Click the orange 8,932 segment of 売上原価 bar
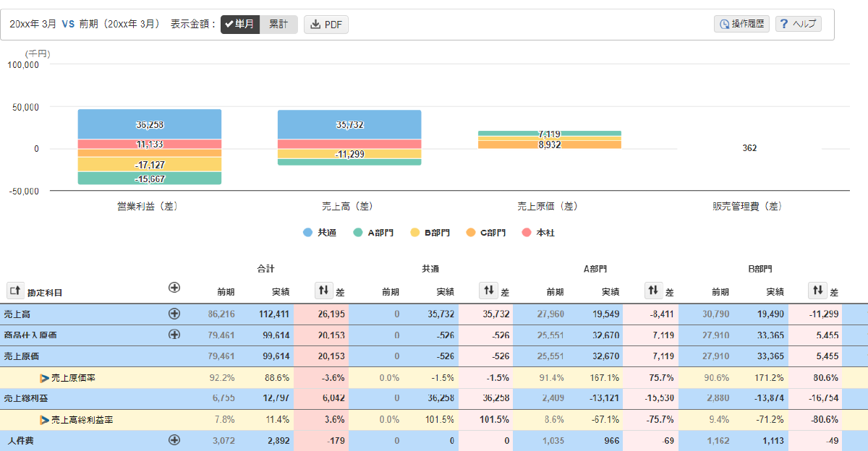Image resolution: width=868 pixels, height=451 pixels. 549,145
